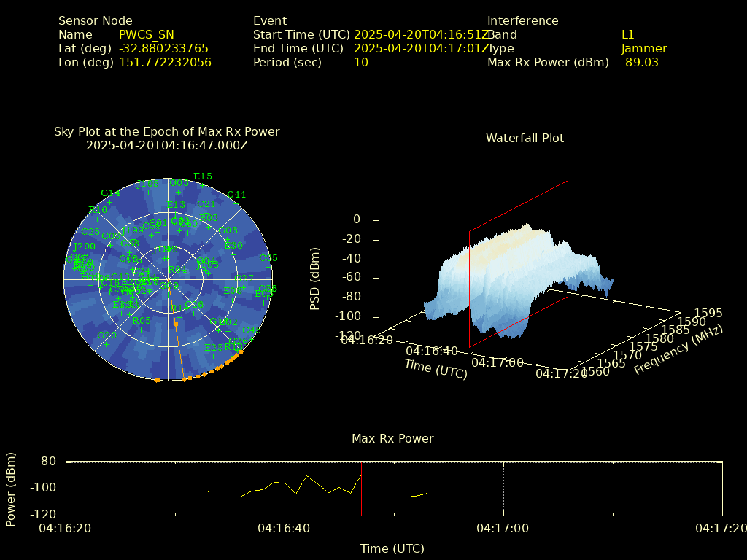Select the C35 satellite on sky plot
747x560 pixels.
(x=268, y=267)
